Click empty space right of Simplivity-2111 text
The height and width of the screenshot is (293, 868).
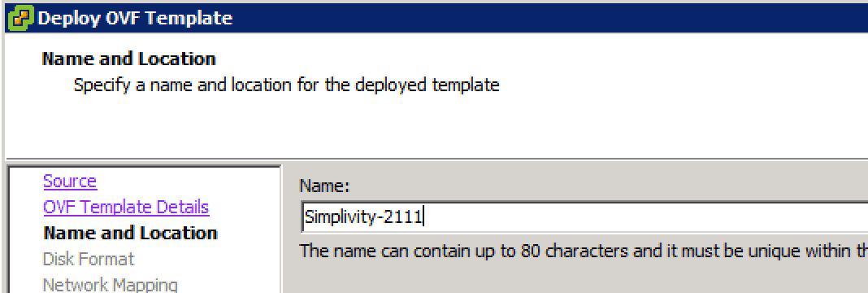[636, 217]
